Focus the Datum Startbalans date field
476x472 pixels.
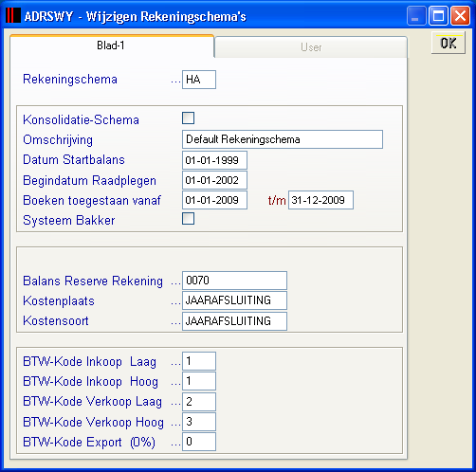point(214,160)
